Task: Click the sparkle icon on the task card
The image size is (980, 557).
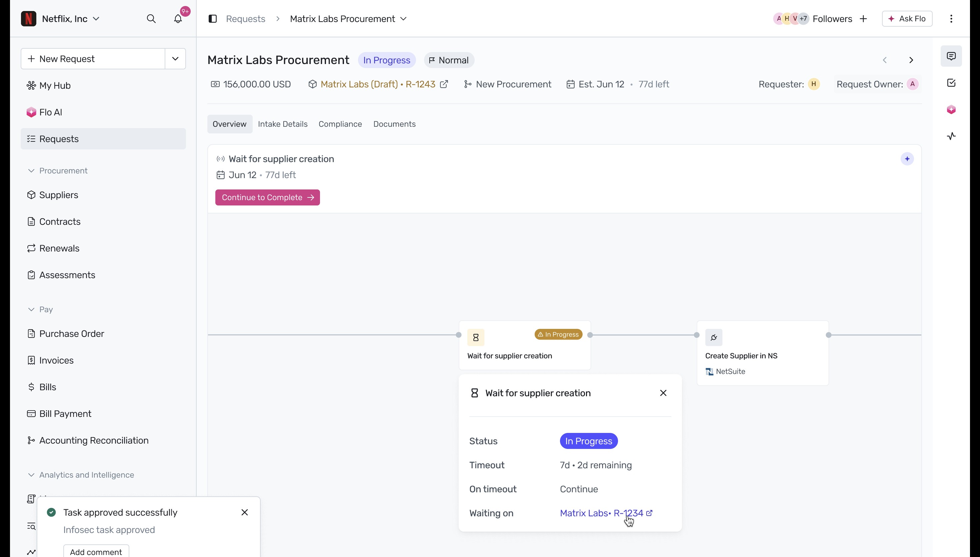Action: 907,159
